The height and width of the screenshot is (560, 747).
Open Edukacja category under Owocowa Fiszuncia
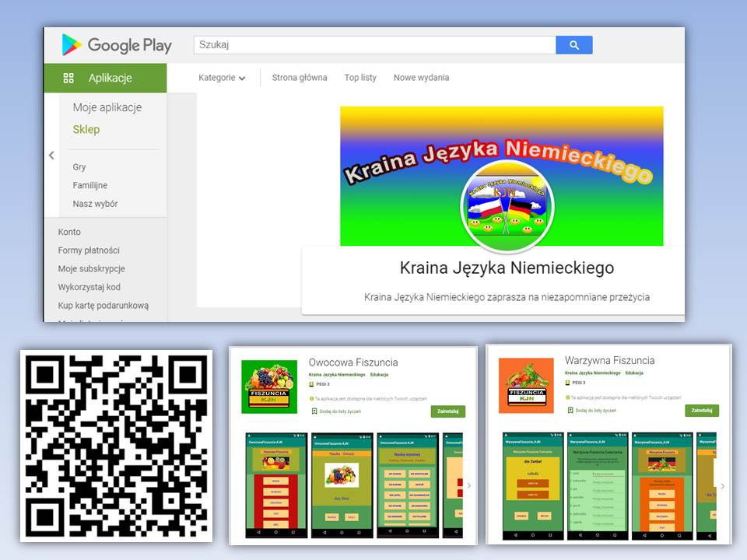tap(379, 375)
